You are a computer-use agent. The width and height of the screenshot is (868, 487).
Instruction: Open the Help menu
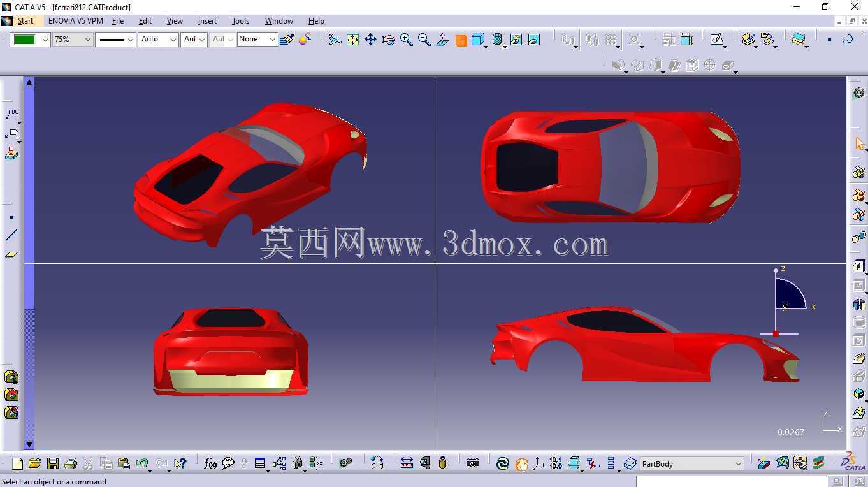coord(316,21)
